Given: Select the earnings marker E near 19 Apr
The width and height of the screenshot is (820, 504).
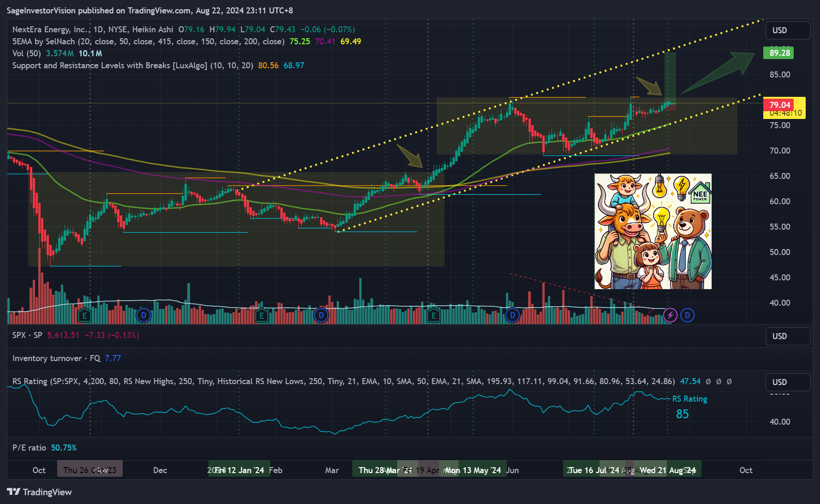Looking at the screenshot, I should [x=434, y=316].
